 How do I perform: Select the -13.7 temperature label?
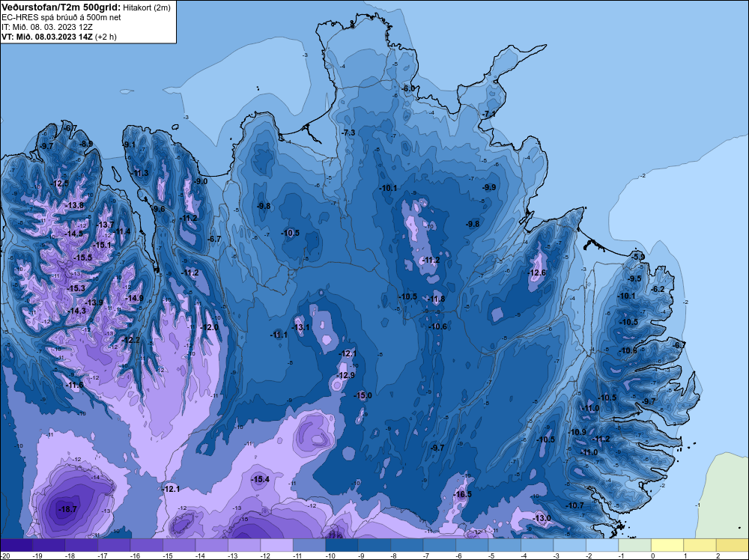coord(105,225)
